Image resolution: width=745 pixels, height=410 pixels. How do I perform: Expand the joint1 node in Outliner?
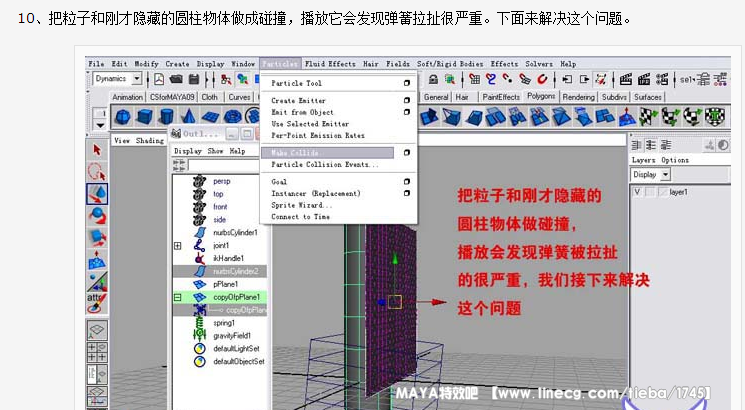click(x=178, y=246)
